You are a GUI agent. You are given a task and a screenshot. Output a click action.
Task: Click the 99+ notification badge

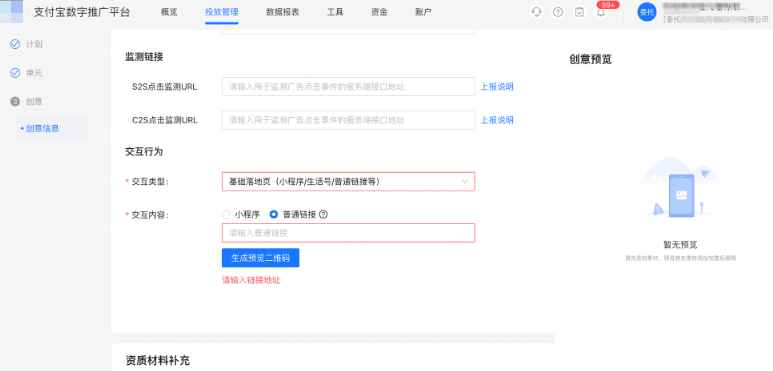click(607, 4)
